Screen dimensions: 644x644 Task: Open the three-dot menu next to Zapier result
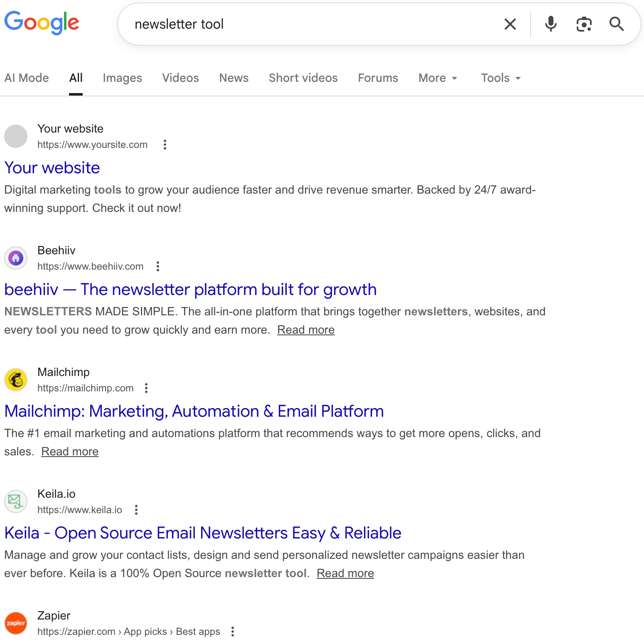pyautogui.click(x=232, y=631)
